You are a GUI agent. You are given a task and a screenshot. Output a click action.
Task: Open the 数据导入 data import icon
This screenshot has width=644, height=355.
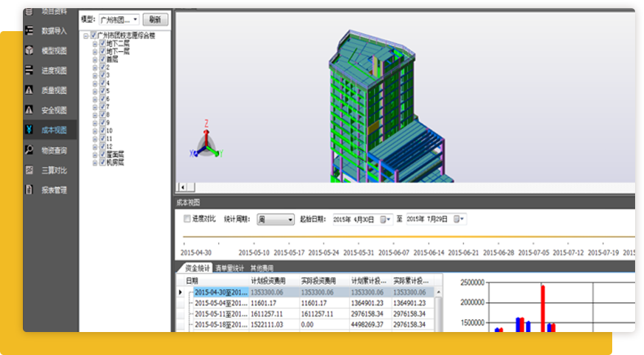[29, 31]
